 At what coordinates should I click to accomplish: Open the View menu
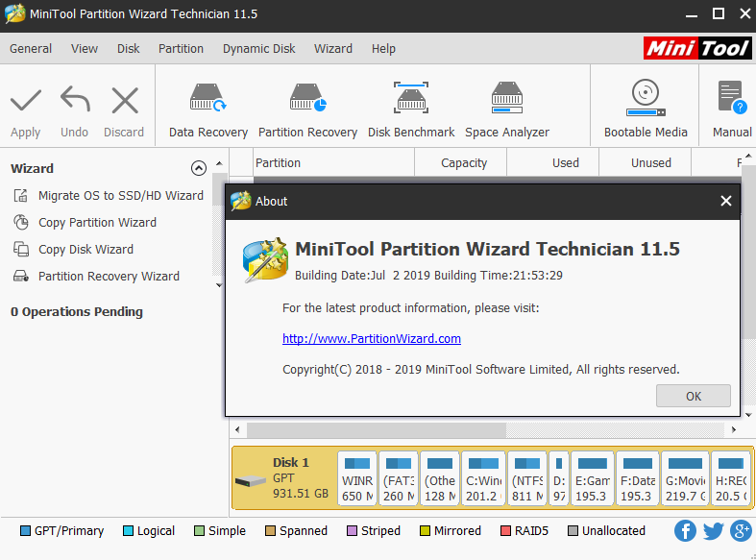pyautogui.click(x=85, y=49)
